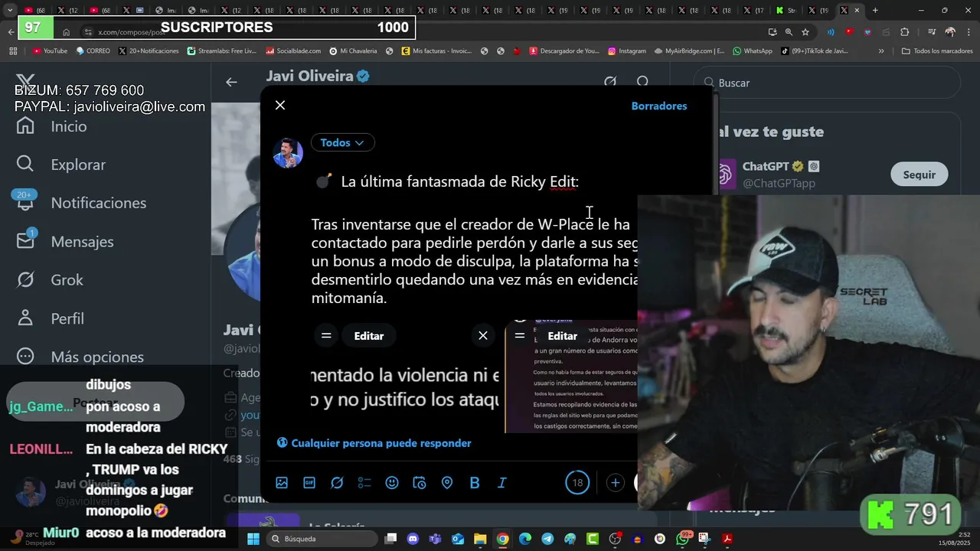Viewport: 980px width, 551px height.
Task: Click the Grok enhance icon in composer
Action: (337, 483)
